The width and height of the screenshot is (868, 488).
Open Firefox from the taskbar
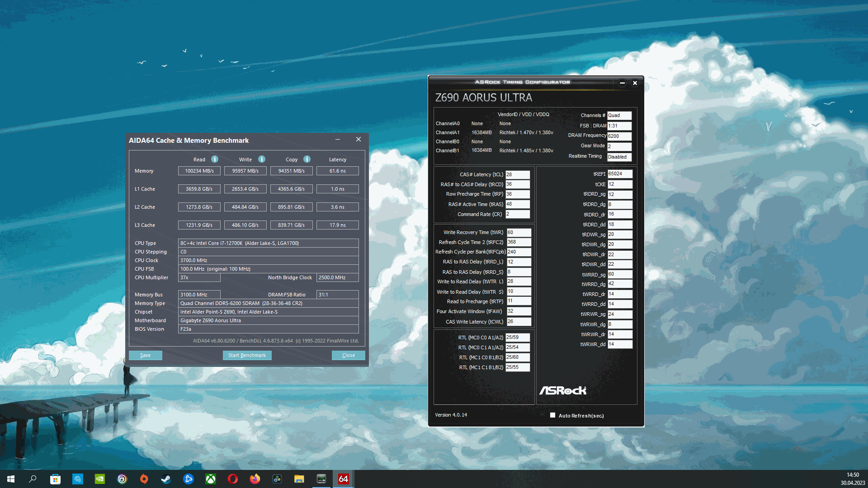(x=255, y=479)
